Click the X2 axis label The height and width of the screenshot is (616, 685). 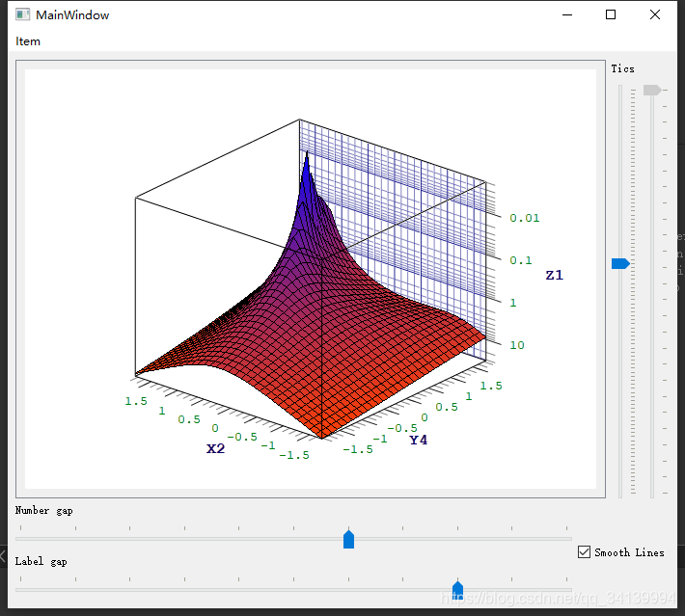(x=215, y=448)
